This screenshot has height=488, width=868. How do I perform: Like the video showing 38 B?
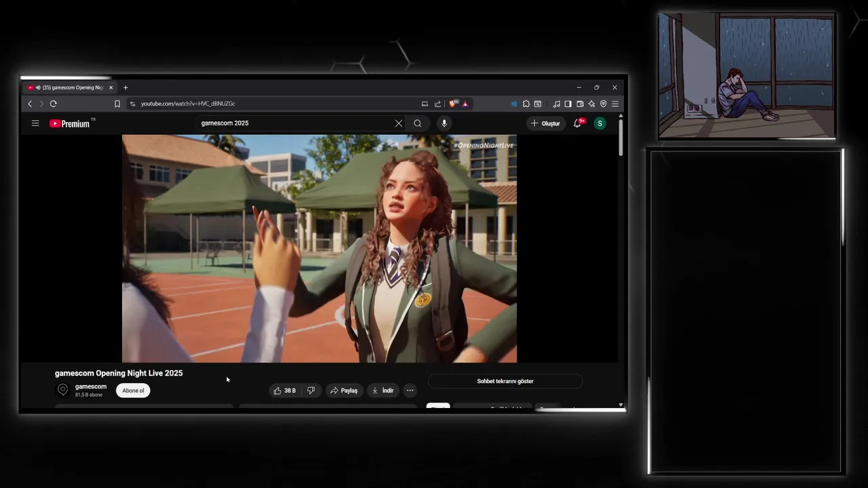[285, 390]
